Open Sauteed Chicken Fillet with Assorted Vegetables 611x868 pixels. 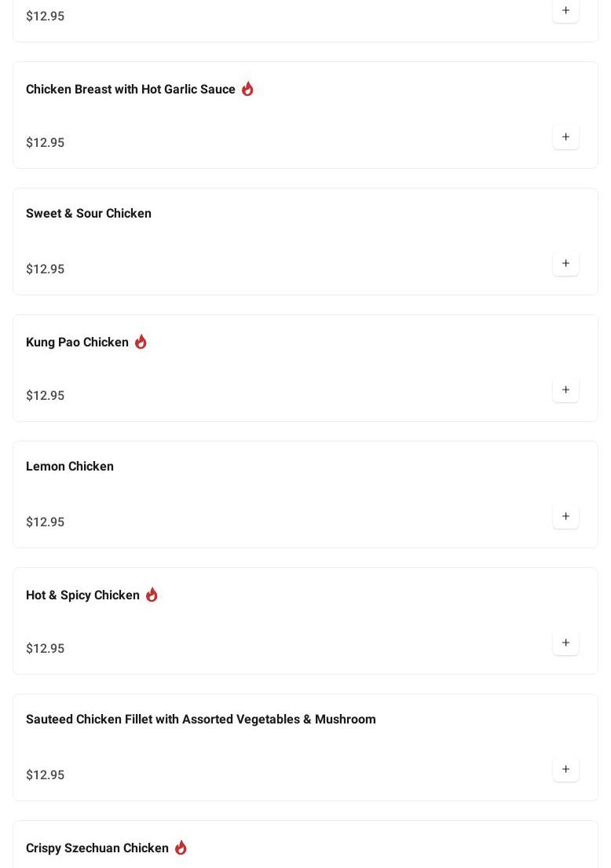(200, 720)
